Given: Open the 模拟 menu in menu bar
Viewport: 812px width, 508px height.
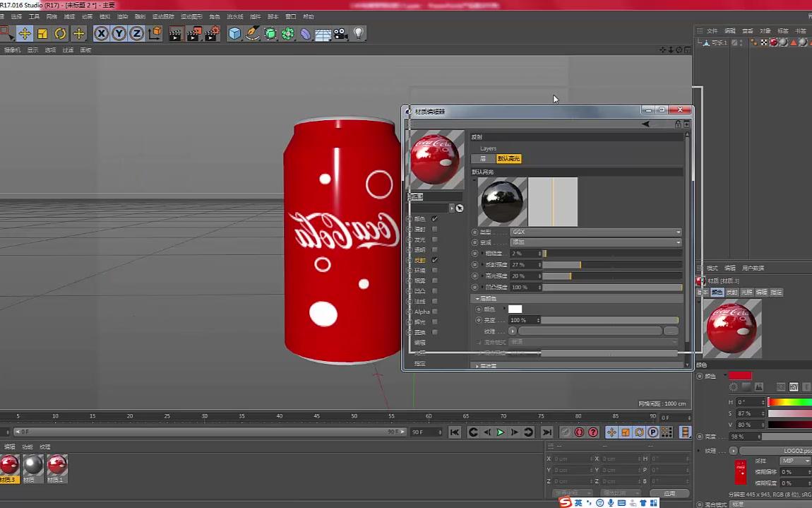Looking at the screenshot, I should 105,16.
